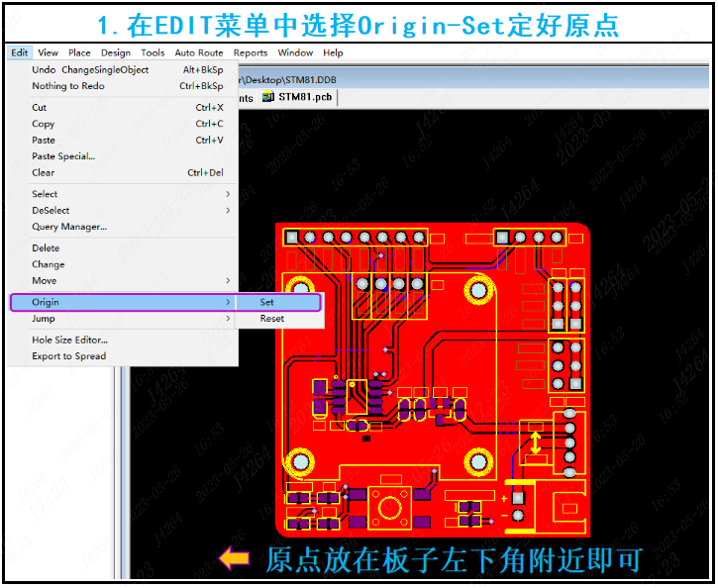Switch to the STM81.pcb tab

click(304, 97)
